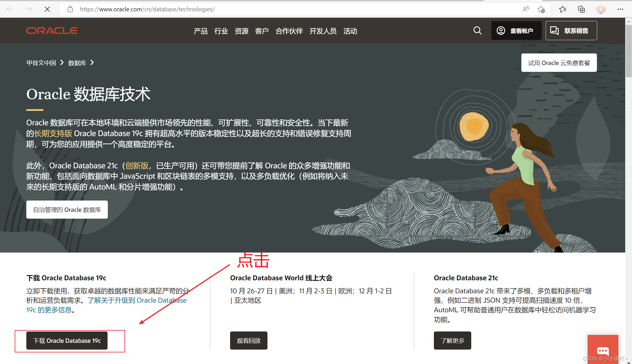This screenshot has width=632, height=364.
Task: Open browser settings ellipsis menu
Action: [620, 9]
